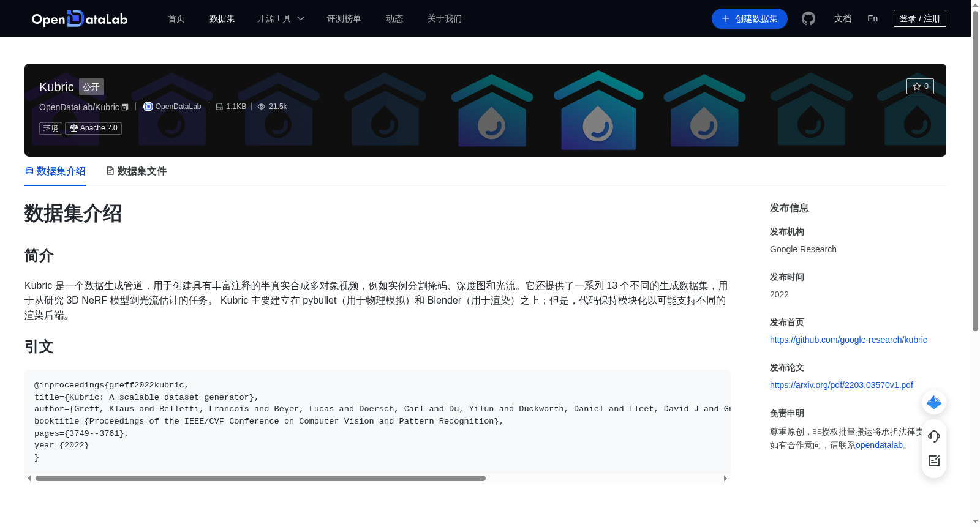Copy the OpenDataLab/Kubric path icon
Viewport: 980px width, 527px height.
[125, 107]
